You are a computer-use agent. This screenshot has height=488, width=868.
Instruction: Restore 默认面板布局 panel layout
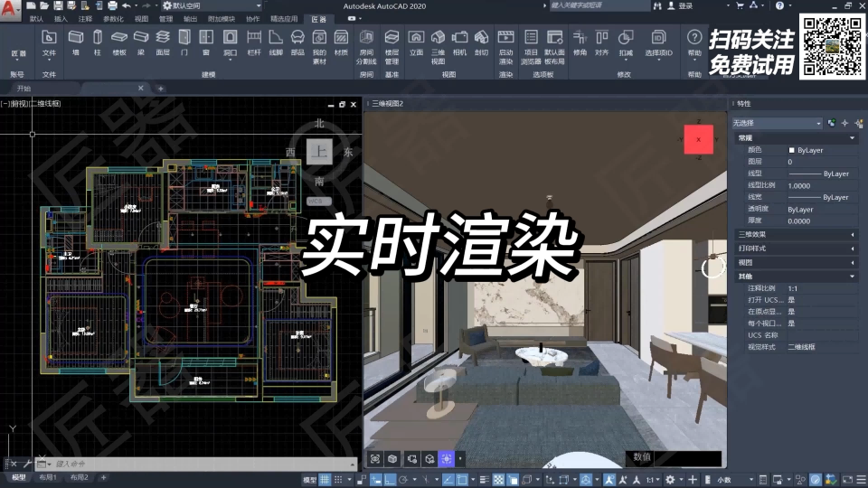[x=554, y=46]
